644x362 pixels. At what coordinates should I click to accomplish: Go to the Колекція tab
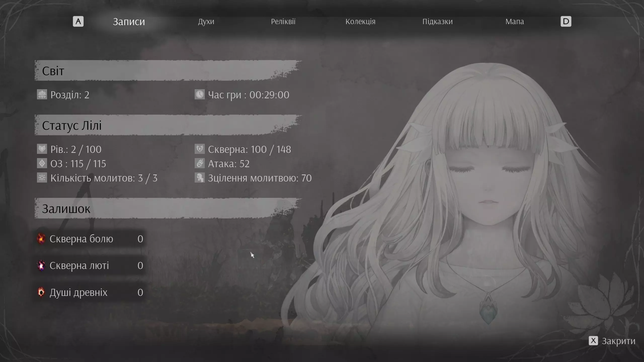[360, 22]
